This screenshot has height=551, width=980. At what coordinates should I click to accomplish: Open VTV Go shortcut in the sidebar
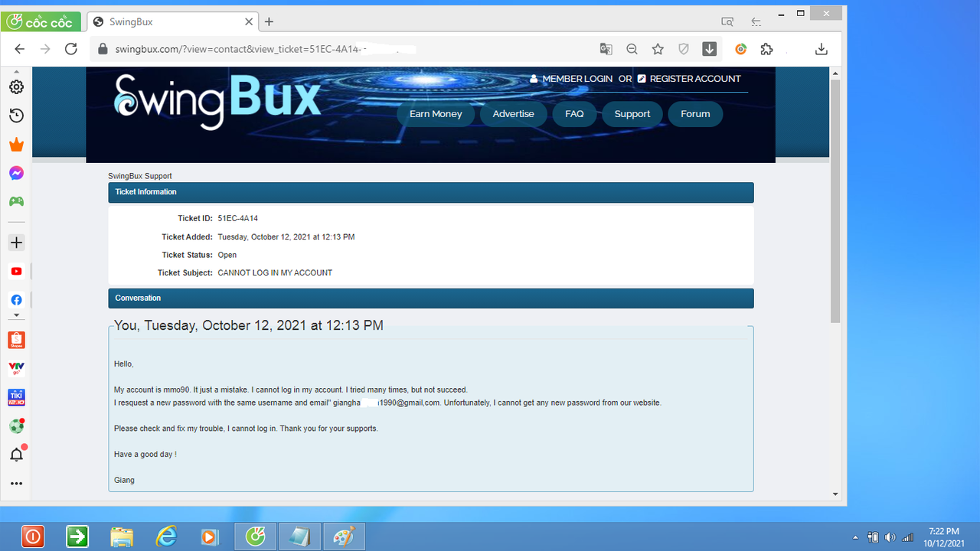16,369
